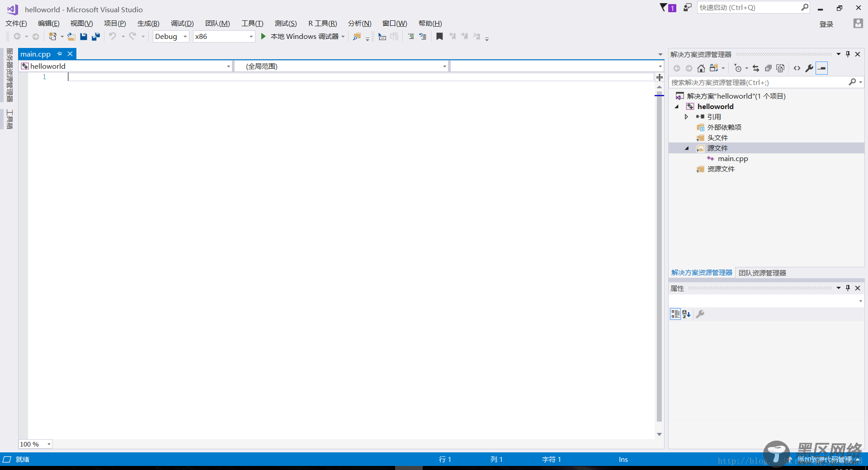This screenshot has height=470, width=868.
Task: Toggle the pin on the main.cpp tab
Action: [x=60, y=54]
